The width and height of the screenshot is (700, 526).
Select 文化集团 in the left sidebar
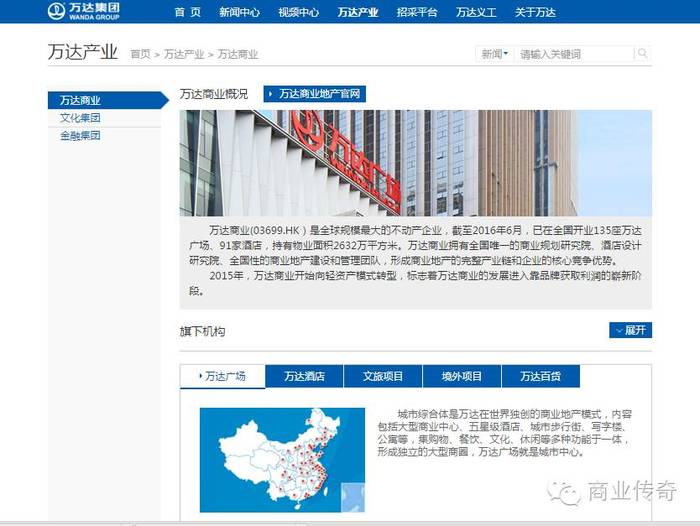pos(80,118)
